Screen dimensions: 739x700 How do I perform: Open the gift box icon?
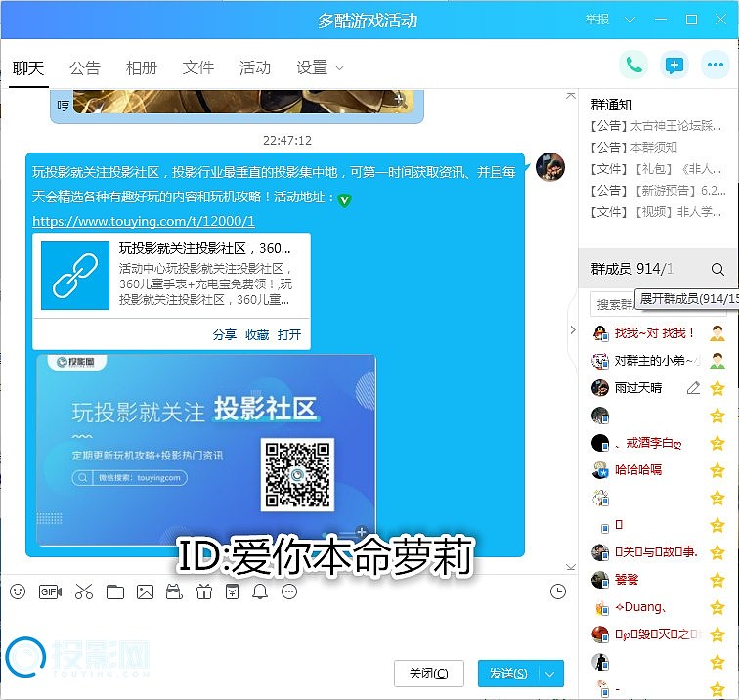(204, 591)
